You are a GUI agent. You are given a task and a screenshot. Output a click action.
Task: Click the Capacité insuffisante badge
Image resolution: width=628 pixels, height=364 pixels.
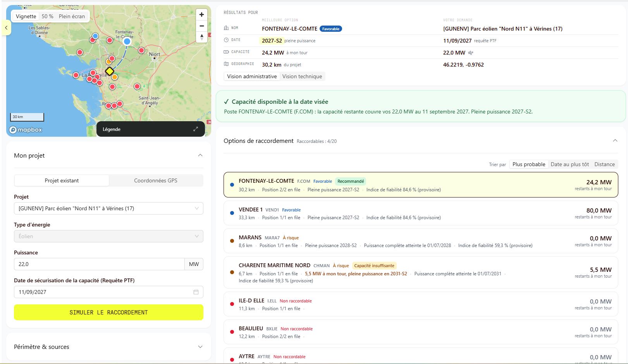374,266
